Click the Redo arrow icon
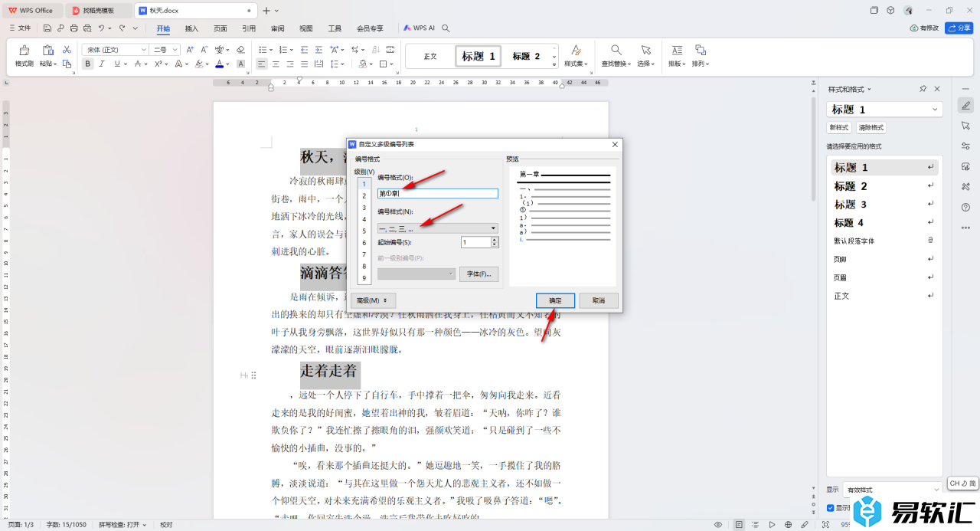Viewport: 980px width, 531px height. point(122,28)
